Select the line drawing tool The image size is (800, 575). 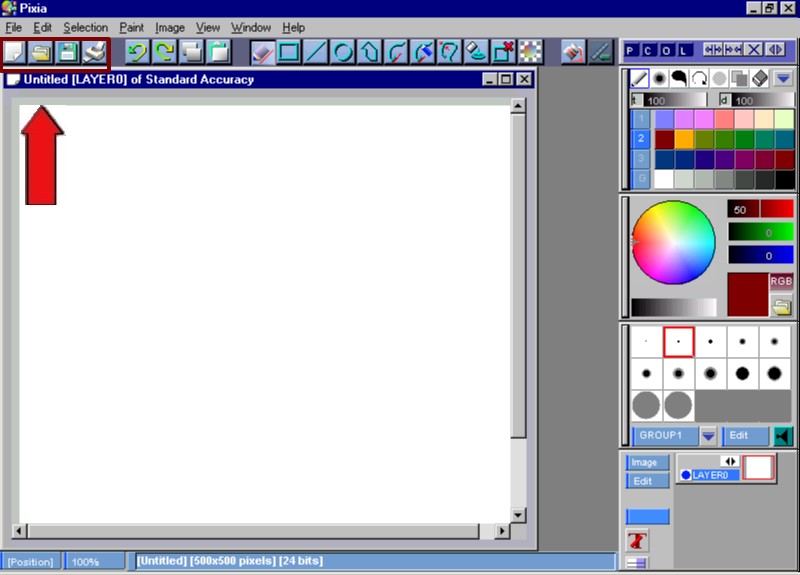point(316,52)
